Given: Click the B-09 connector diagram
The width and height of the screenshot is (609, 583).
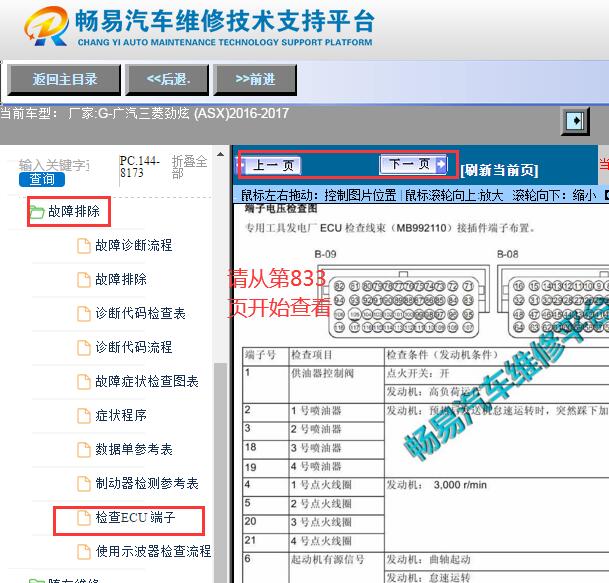Looking at the screenshot, I should click(x=404, y=301).
